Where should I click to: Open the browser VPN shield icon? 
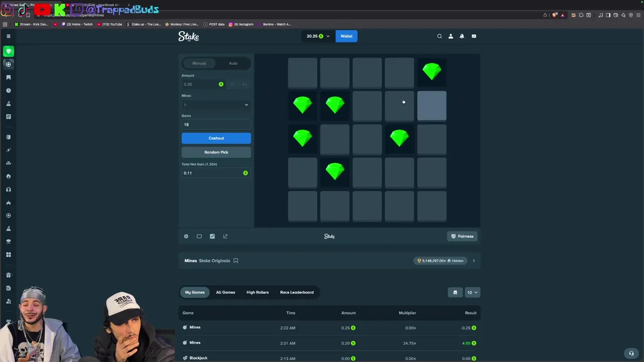point(631,15)
